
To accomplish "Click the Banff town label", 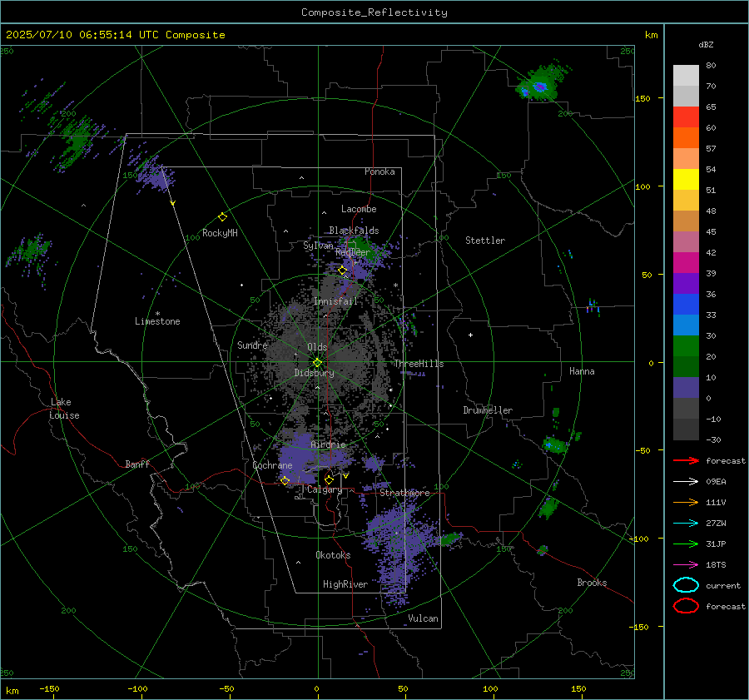I will 137,464.
